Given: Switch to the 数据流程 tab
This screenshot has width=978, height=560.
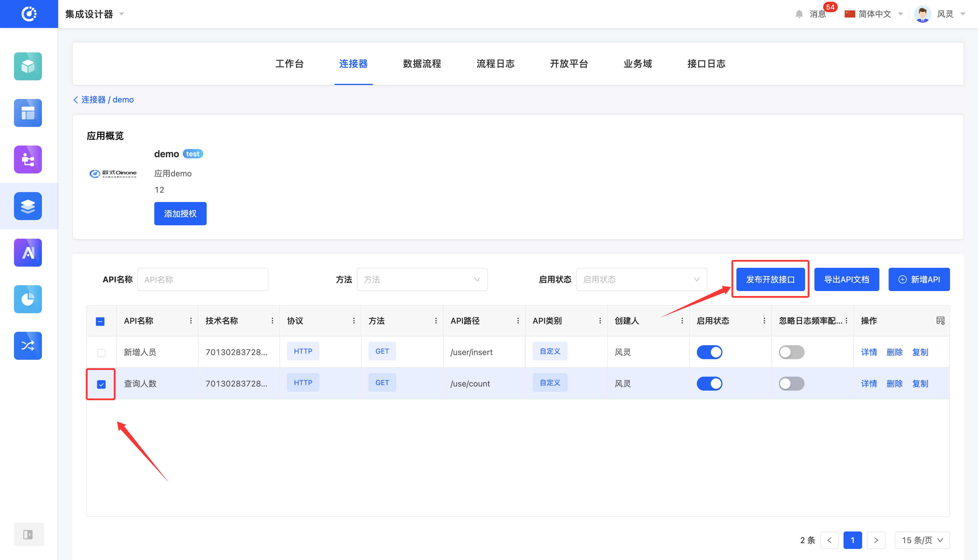Looking at the screenshot, I should tap(422, 63).
